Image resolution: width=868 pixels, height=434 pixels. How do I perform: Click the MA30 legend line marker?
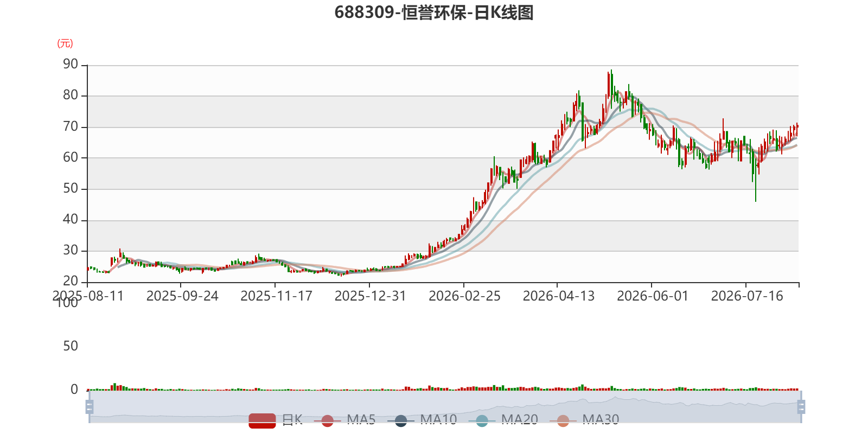(x=563, y=420)
